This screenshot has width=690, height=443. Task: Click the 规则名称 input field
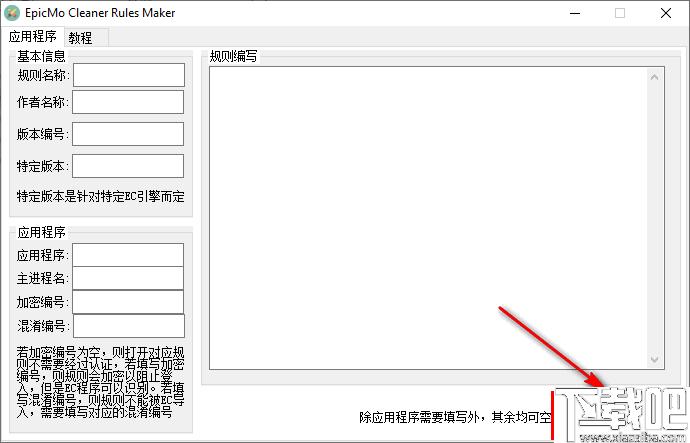coord(129,75)
